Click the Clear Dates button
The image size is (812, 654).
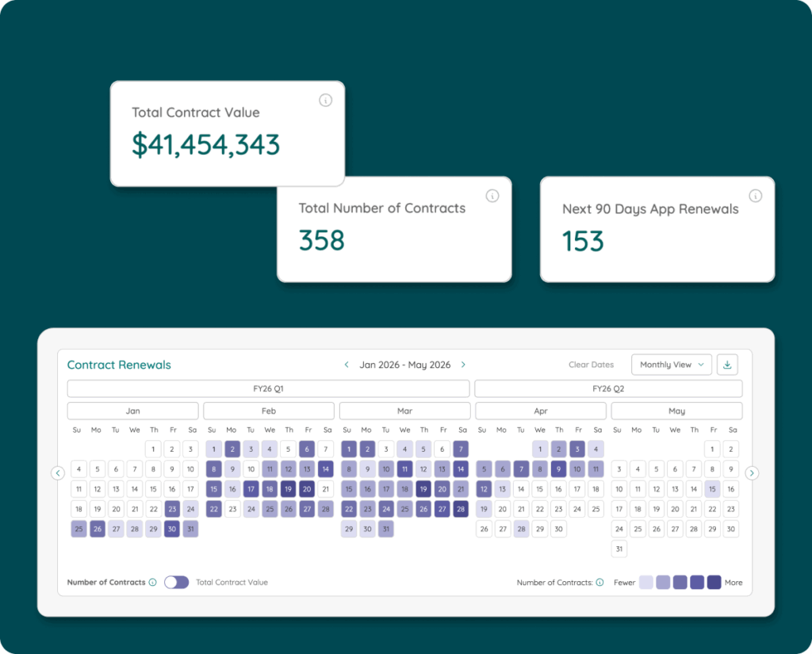pos(591,365)
